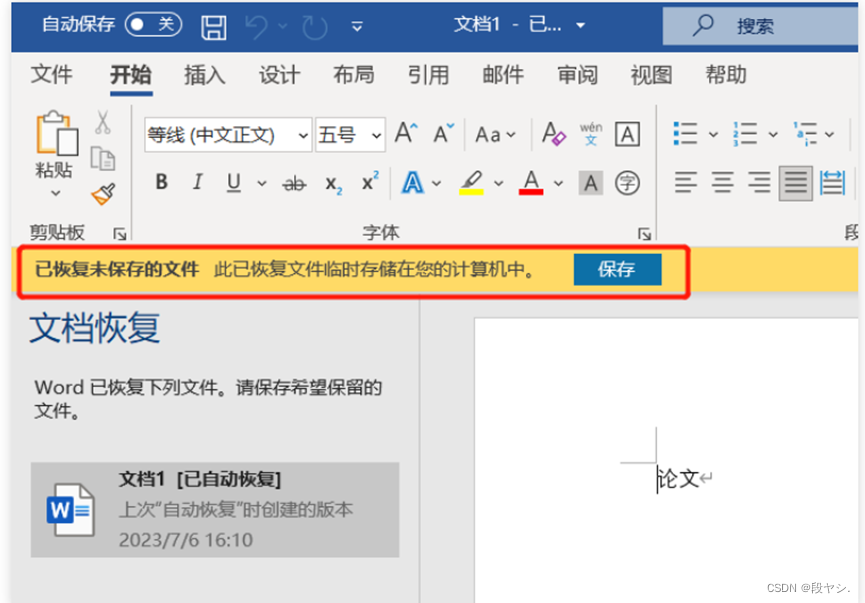
Task: Apply the yellow text highlight color
Action: tap(472, 183)
